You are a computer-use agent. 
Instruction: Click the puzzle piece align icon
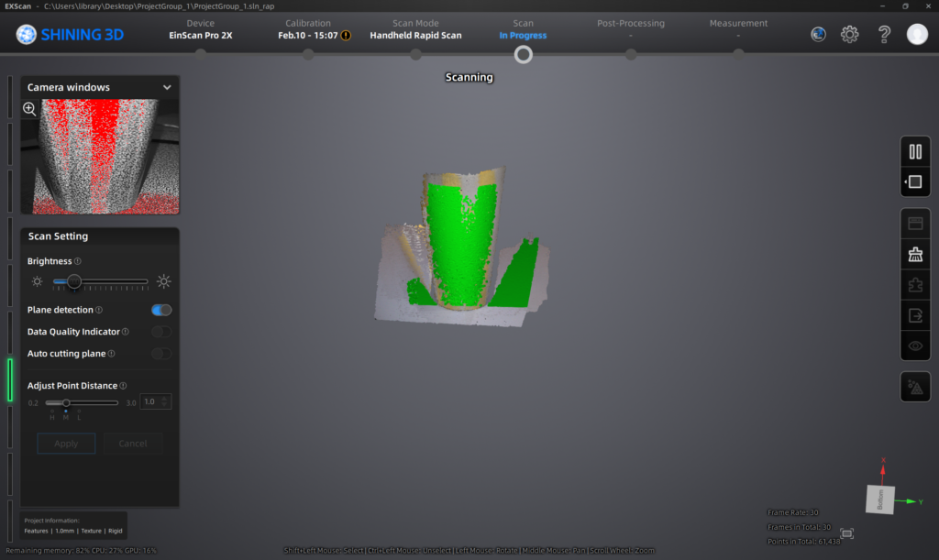[x=914, y=285]
